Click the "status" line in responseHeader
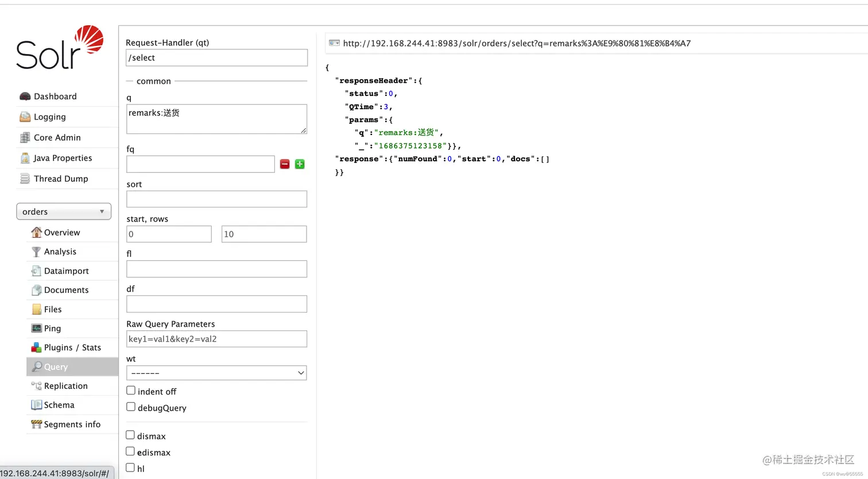Image resolution: width=868 pixels, height=479 pixels. click(371, 94)
